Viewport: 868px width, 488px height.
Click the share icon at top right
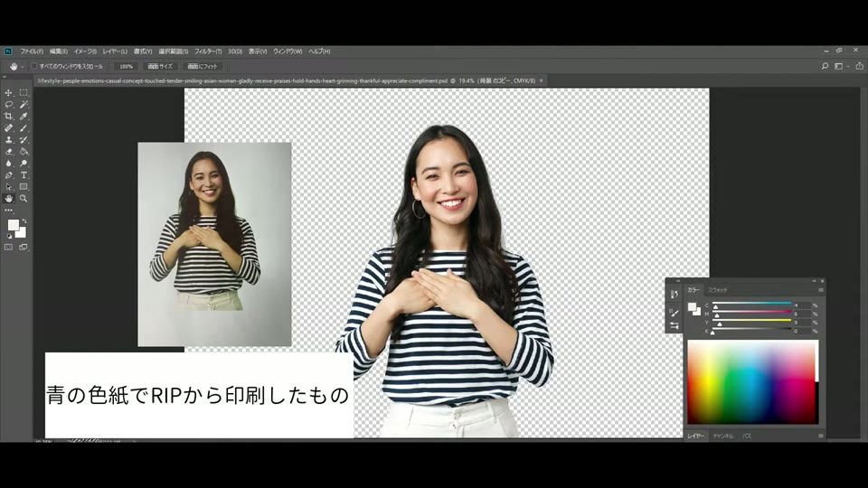pos(860,66)
